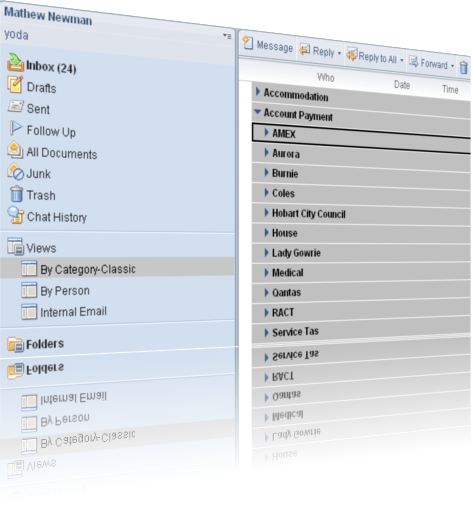Switch to Internal Email view
This screenshot has width=473, height=505.
point(74,312)
